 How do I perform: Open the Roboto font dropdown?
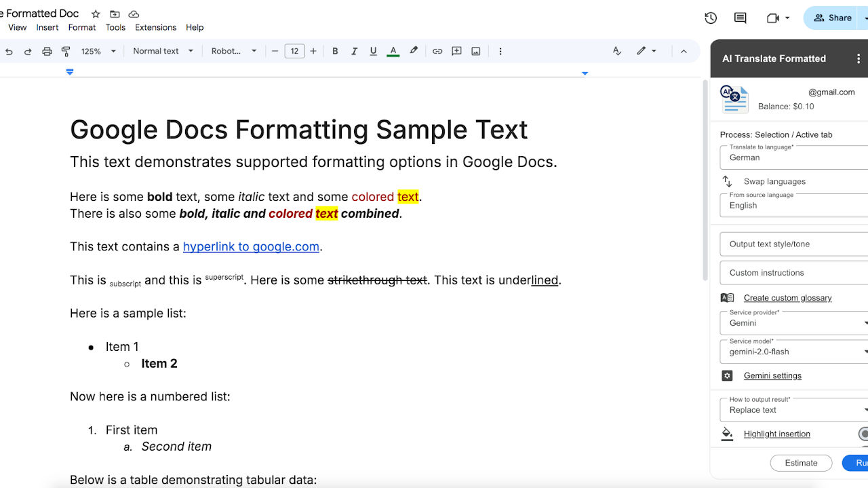coord(234,52)
